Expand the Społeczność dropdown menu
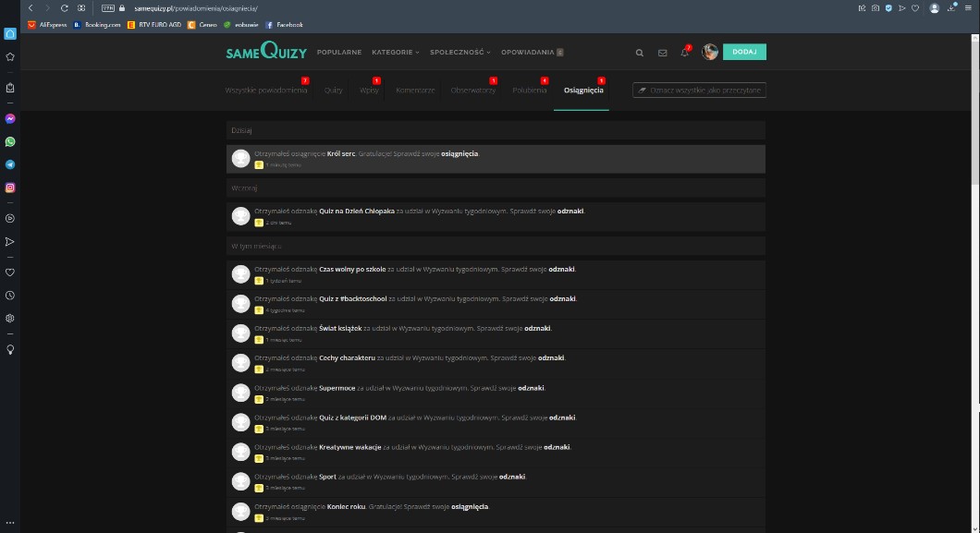980x533 pixels. click(x=459, y=53)
